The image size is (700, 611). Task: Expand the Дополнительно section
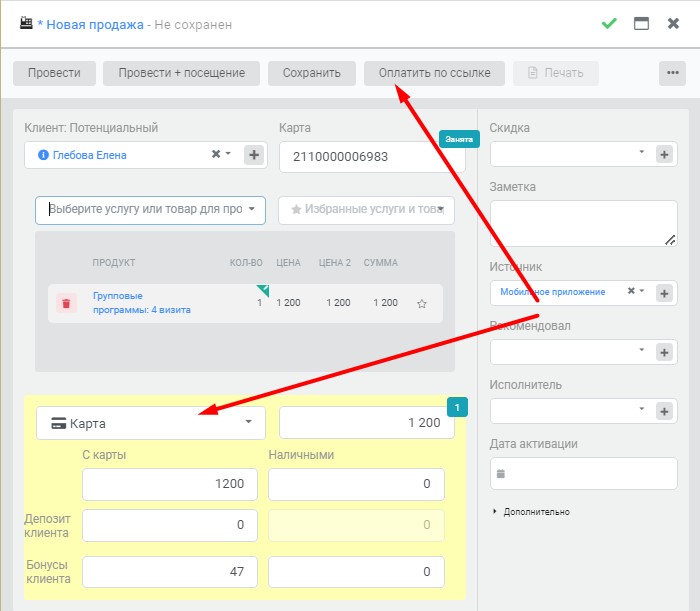531,512
